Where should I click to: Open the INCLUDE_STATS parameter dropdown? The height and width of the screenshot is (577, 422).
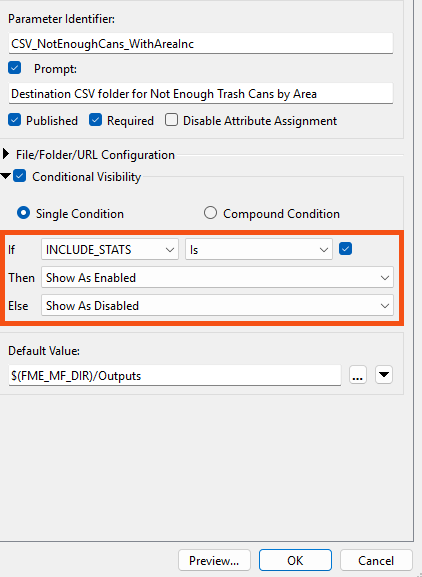tap(110, 249)
